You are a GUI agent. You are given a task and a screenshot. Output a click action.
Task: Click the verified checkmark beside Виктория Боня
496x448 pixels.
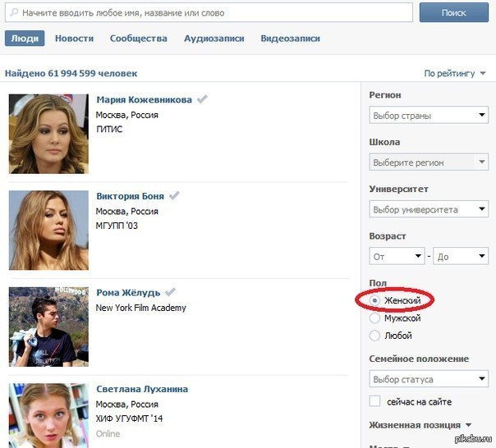[x=173, y=196]
